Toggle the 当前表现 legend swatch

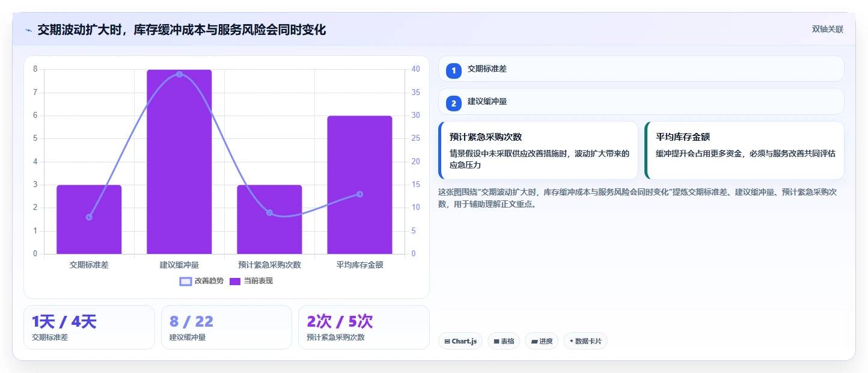click(x=235, y=281)
